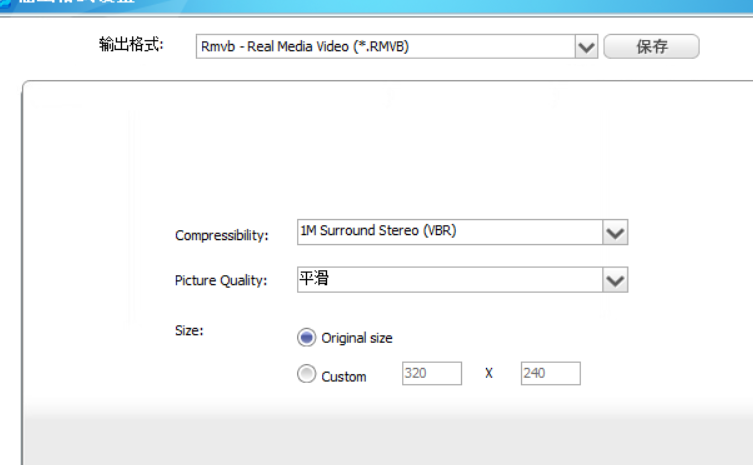
Task: Expand the Picture Quality dropdown arrow
Action: click(615, 280)
